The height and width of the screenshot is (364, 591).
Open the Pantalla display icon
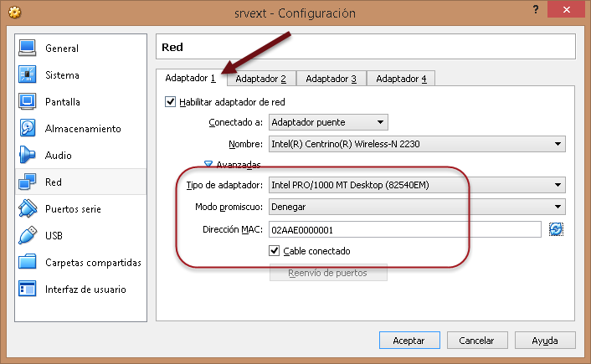click(x=28, y=102)
